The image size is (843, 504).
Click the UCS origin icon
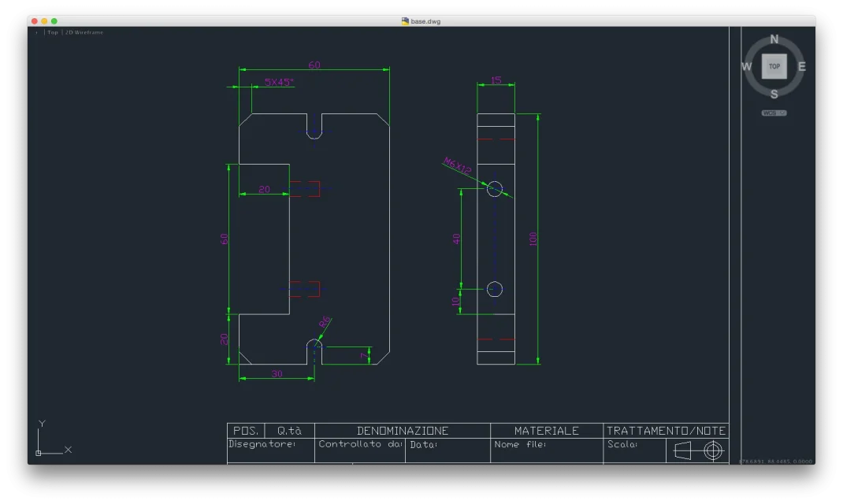click(x=38, y=453)
